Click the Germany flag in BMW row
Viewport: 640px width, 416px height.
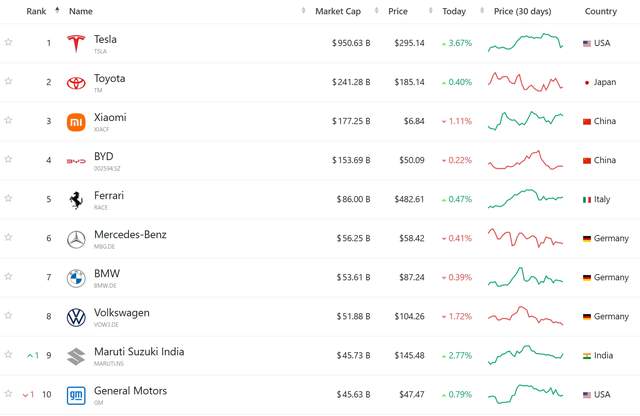click(x=587, y=278)
